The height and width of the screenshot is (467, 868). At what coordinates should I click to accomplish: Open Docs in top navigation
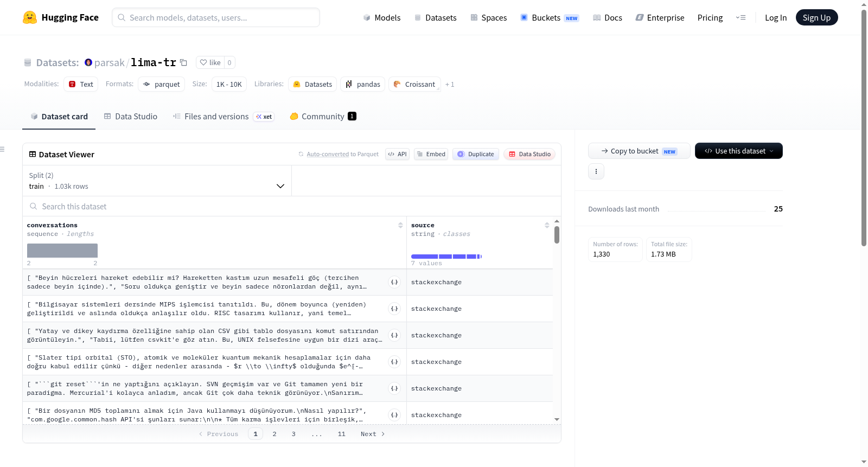pos(607,17)
